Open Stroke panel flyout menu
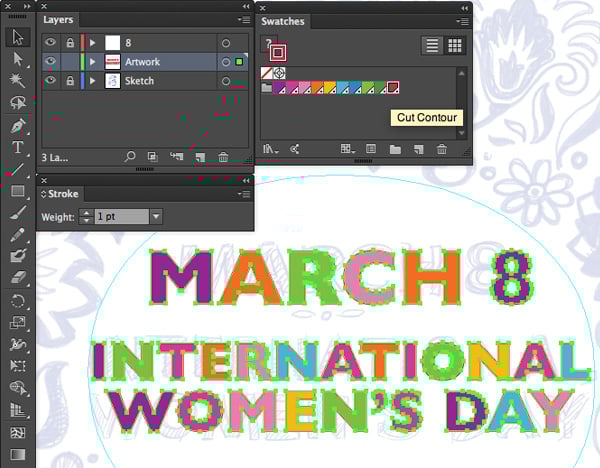Image resolution: width=600 pixels, height=468 pixels. point(244,194)
